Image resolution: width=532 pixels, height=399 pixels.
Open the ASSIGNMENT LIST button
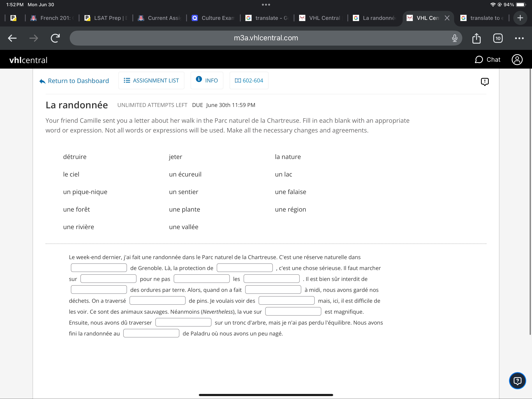(x=151, y=80)
